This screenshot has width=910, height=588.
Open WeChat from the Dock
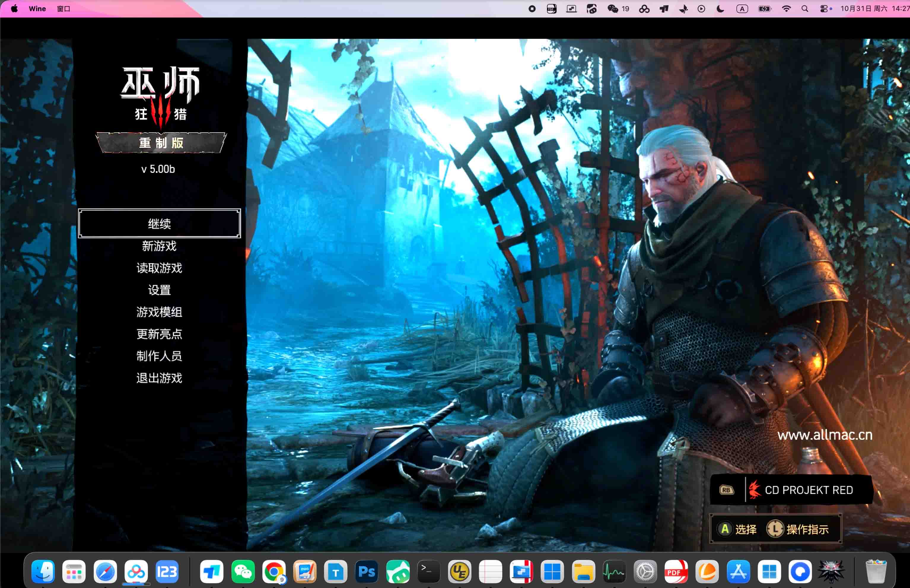tap(243, 572)
